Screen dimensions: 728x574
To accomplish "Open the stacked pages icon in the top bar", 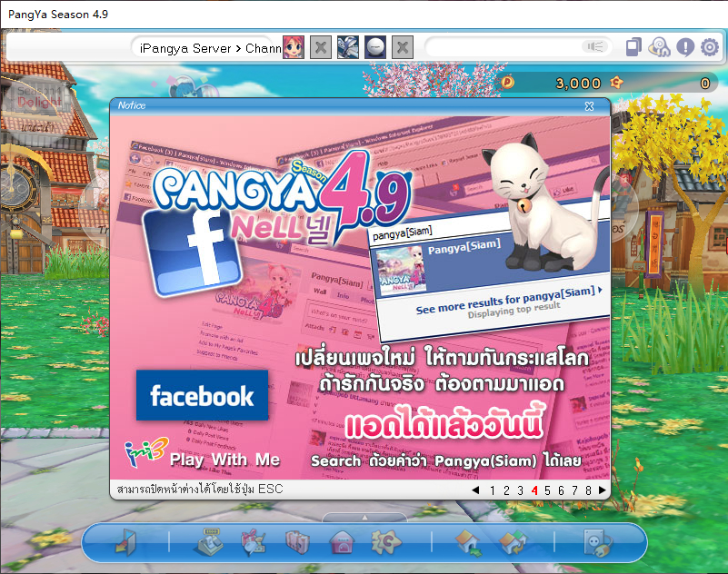I will point(633,47).
